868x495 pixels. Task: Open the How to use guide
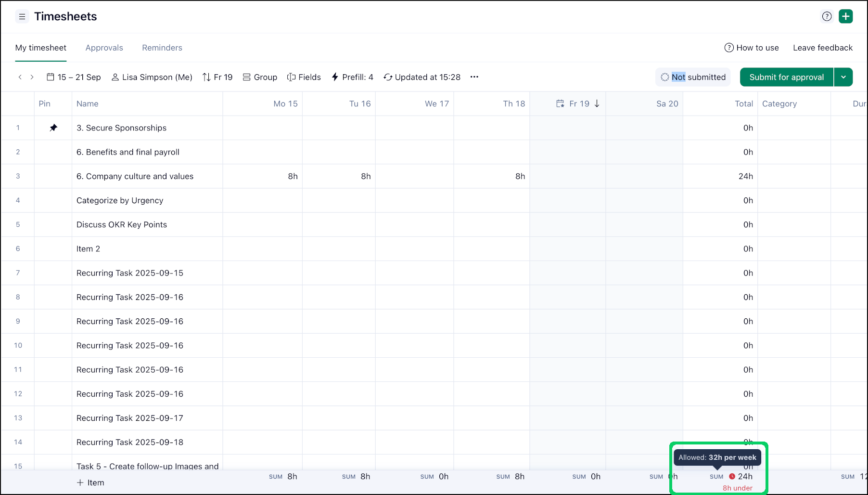click(751, 48)
